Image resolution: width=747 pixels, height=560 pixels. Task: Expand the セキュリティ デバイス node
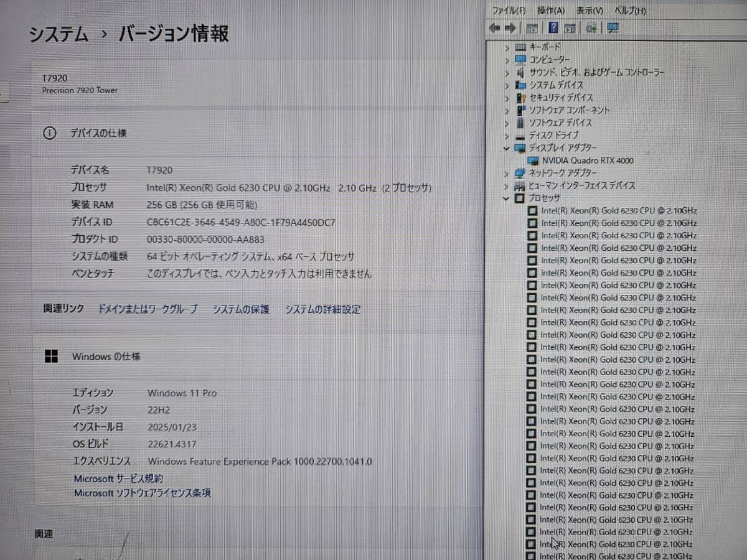point(507,98)
